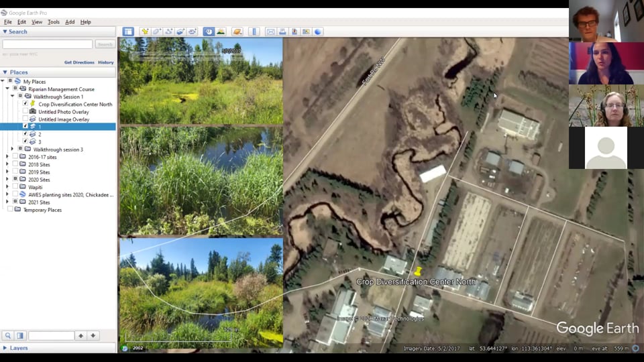Uncheck the checkbox for overlay 2

25,134
